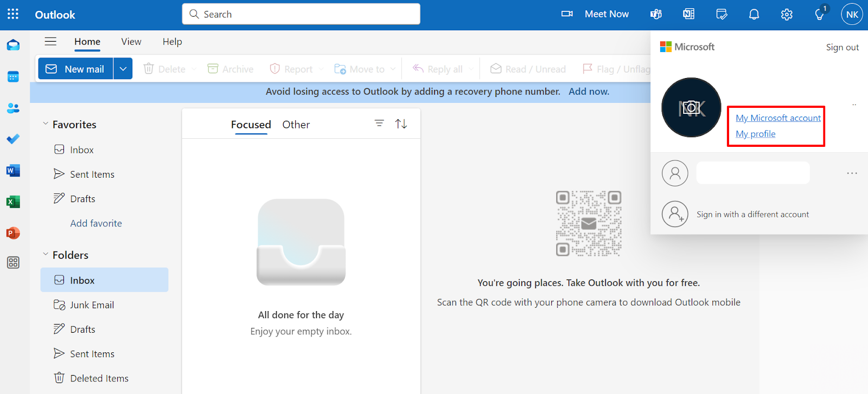Click Read / Unread toolbar button
The height and width of the screenshot is (394, 868).
point(528,69)
